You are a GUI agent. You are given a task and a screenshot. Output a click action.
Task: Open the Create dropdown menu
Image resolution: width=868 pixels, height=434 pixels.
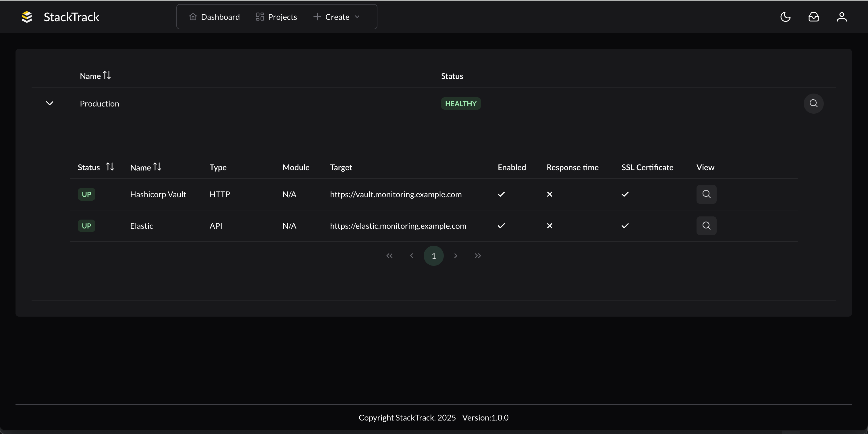point(336,16)
